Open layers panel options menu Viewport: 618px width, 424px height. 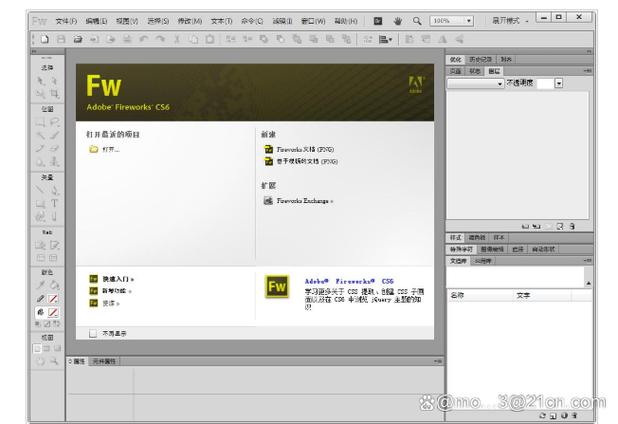coord(588,71)
